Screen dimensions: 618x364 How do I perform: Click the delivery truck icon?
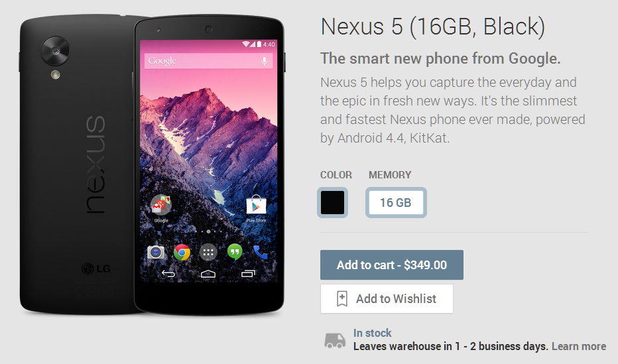(334, 340)
